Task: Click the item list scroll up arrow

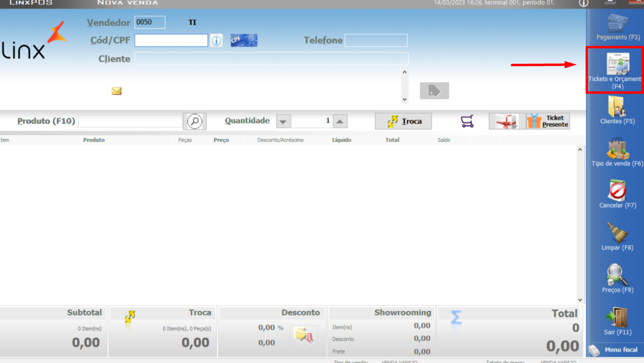Action: [580, 150]
